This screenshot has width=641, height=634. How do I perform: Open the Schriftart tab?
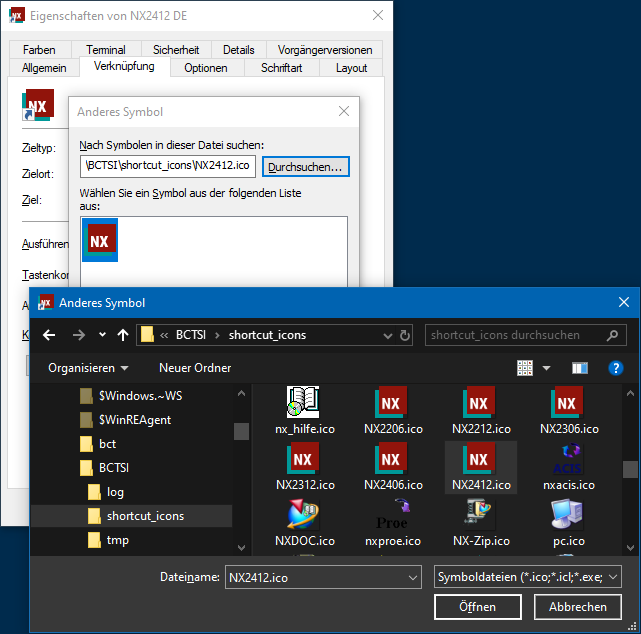tap(282, 68)
